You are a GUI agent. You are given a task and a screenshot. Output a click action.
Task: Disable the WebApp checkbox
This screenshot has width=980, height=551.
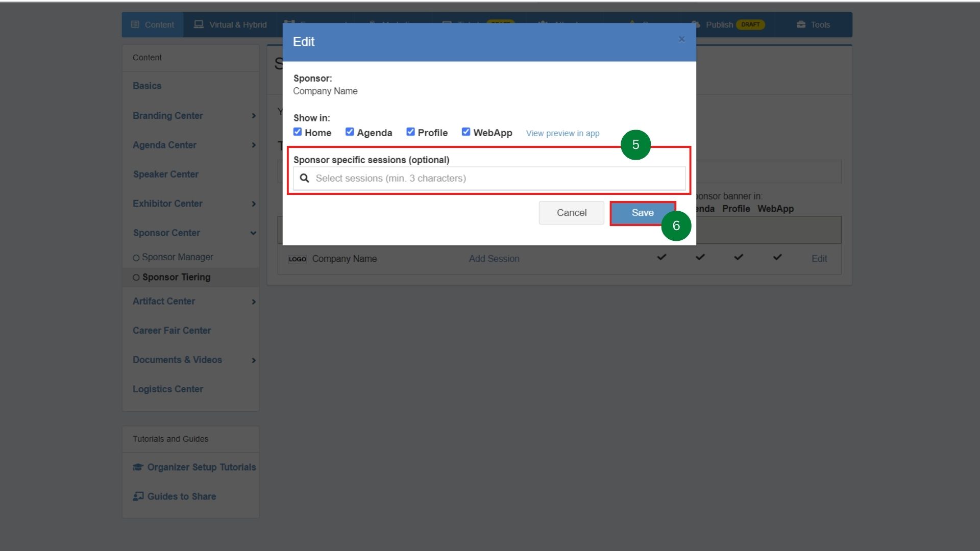(466, 132)
